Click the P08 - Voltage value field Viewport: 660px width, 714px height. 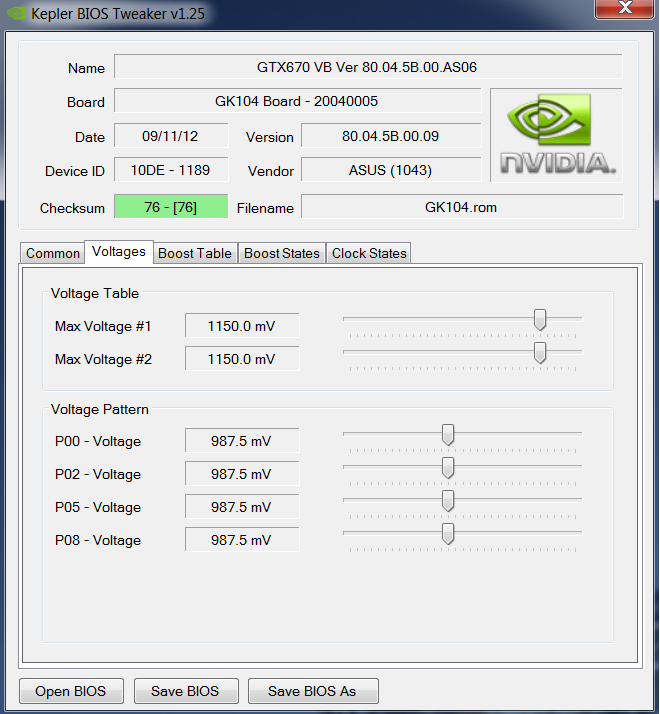point(242,540)
